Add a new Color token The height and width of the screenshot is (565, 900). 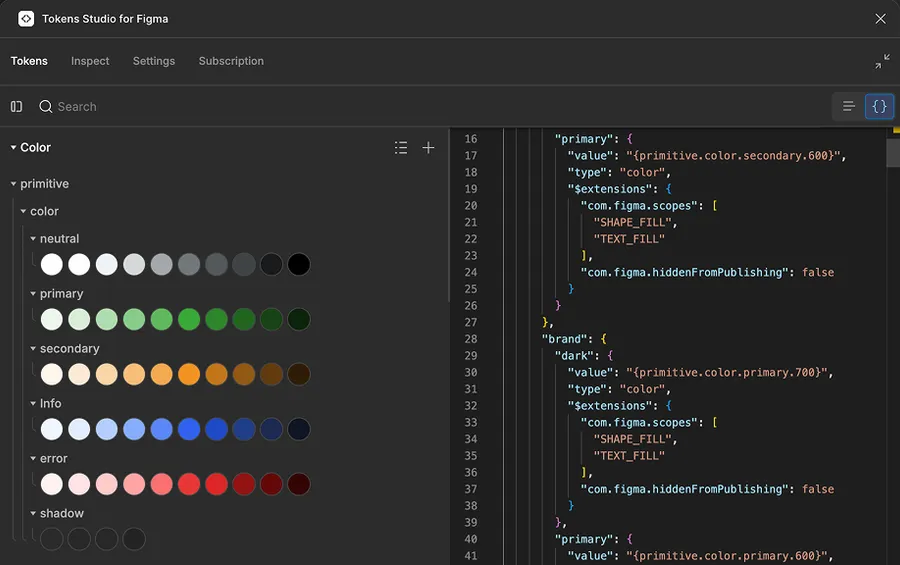coord(428,148)
